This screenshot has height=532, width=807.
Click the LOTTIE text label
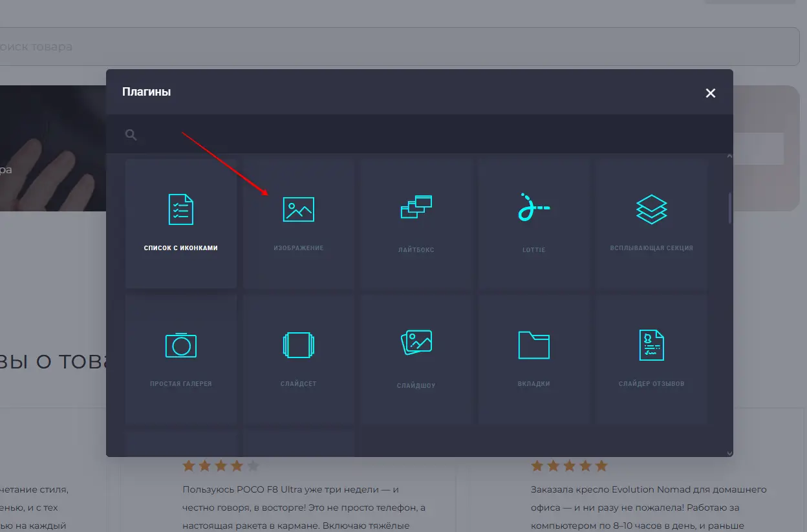(533, 250)
